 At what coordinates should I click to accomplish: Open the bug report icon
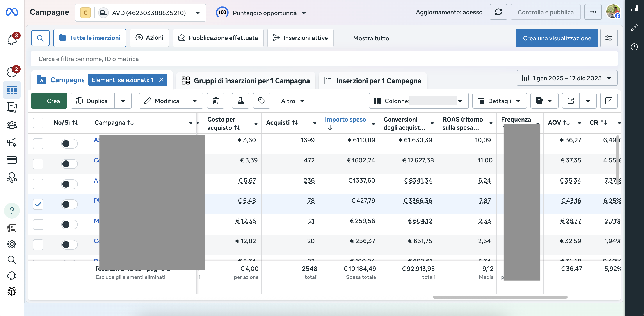[x=12, y=291]
